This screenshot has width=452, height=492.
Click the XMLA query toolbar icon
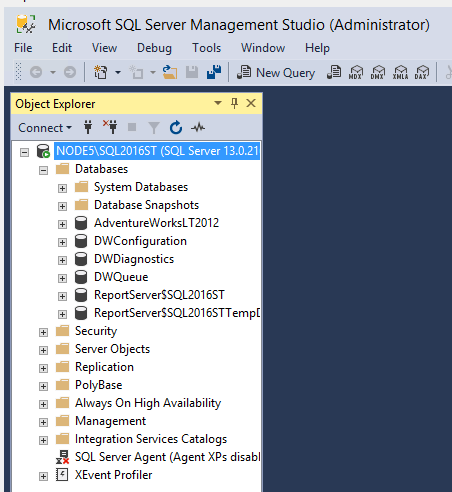pos(400,72)
